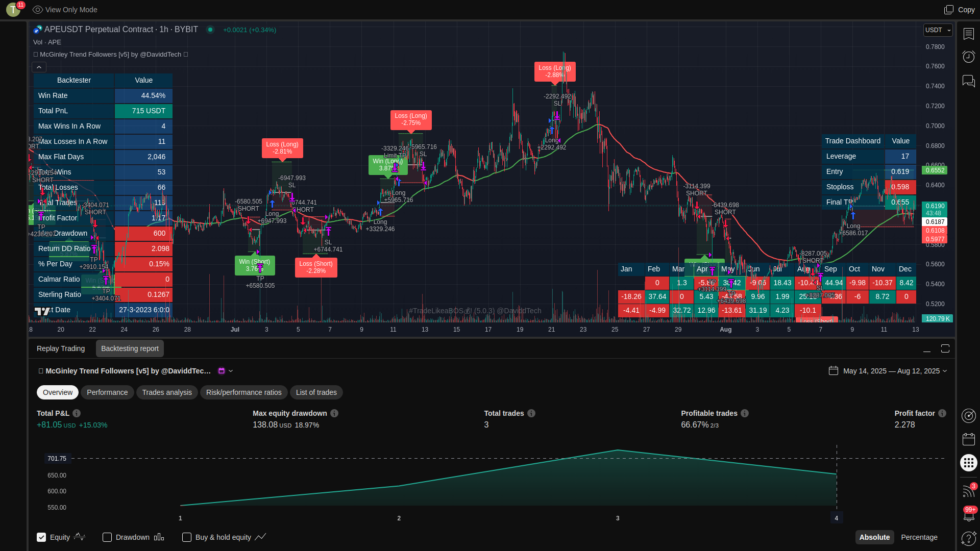Image resolution: width=980 pixels, height=551 pixels.
Task: Open the List of trades tab
Action: coord(316,392)
